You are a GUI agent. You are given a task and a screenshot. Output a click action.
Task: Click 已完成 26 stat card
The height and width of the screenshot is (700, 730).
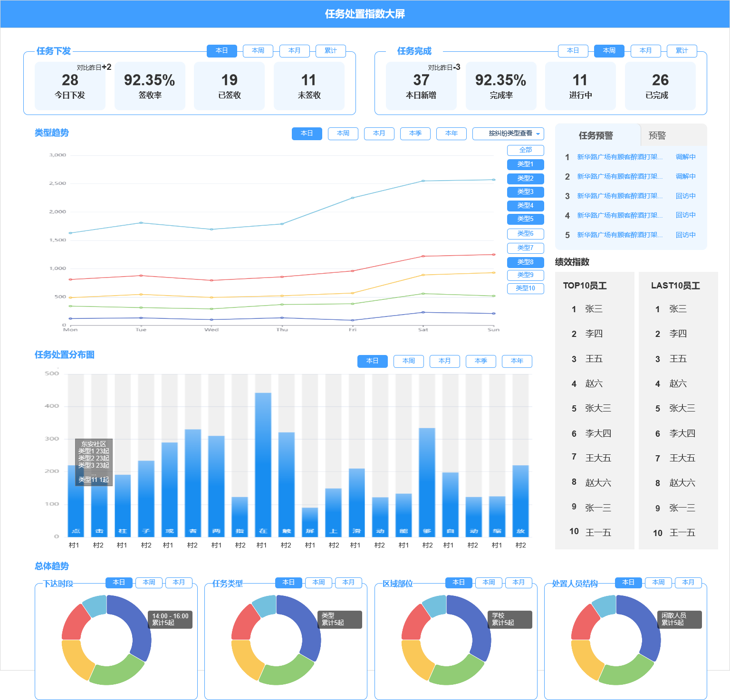coord(660,86)
